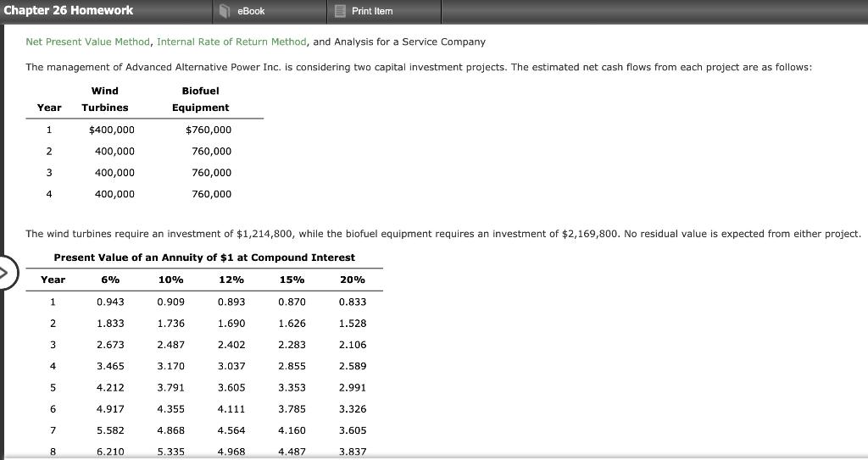Select annuity factor 3.037
The height and width of the screenshot is (460, 868).
coord(231,367)
